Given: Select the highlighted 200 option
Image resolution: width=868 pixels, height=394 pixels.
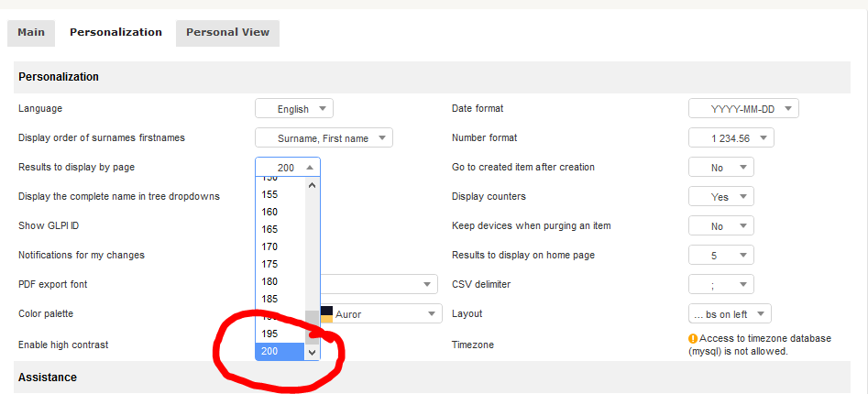Looking at the screenshot, I should pos(280,351).
